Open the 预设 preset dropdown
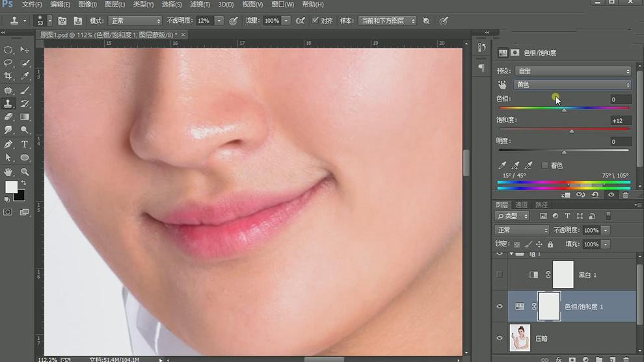 click(x=572, y=71)
